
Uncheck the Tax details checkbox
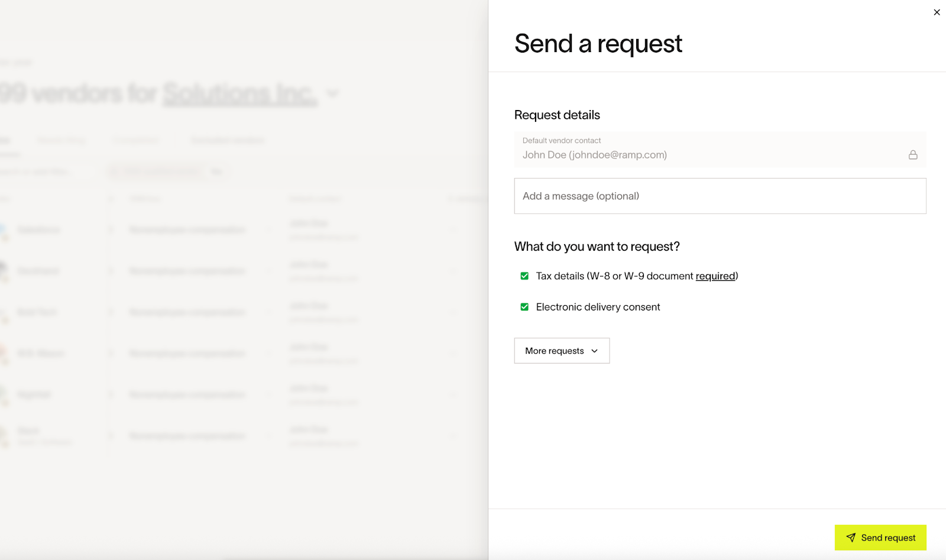click(x=524, y=276)
